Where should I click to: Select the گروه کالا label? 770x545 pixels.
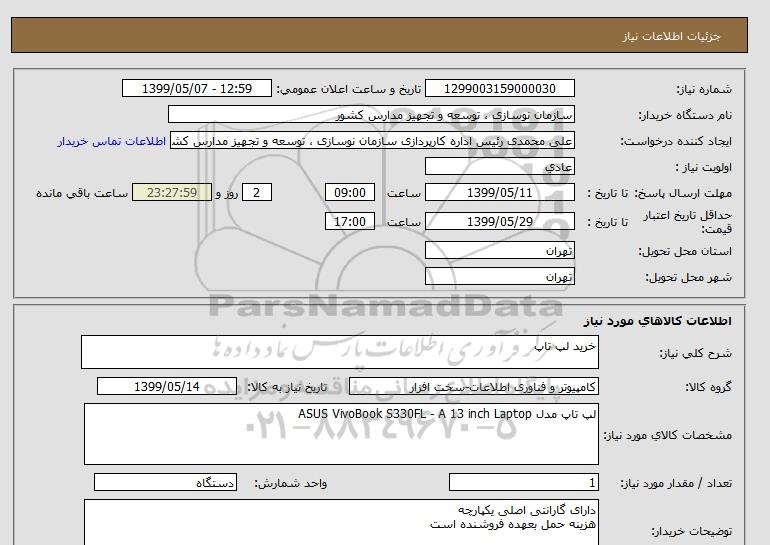click(708, 387)
